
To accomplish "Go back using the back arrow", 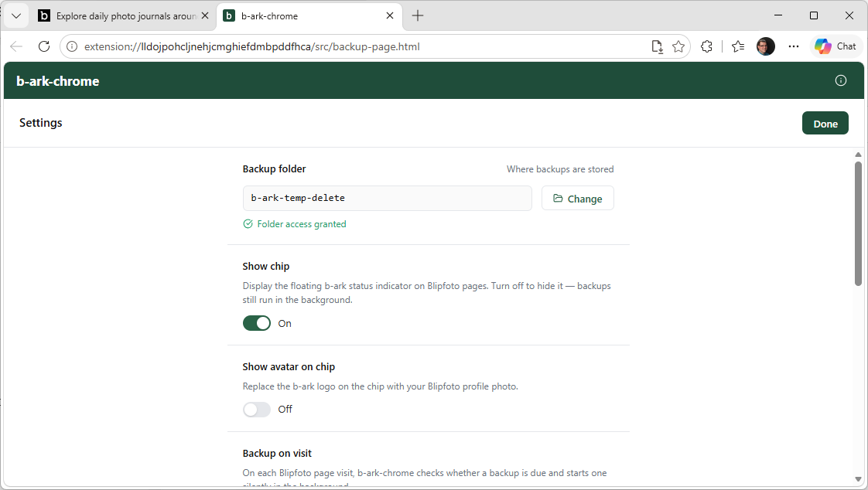I will coord(16,46).
